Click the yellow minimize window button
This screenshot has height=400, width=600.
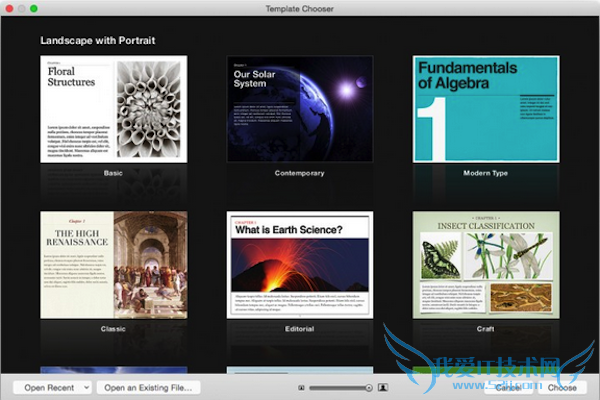[x=21, y=7]
